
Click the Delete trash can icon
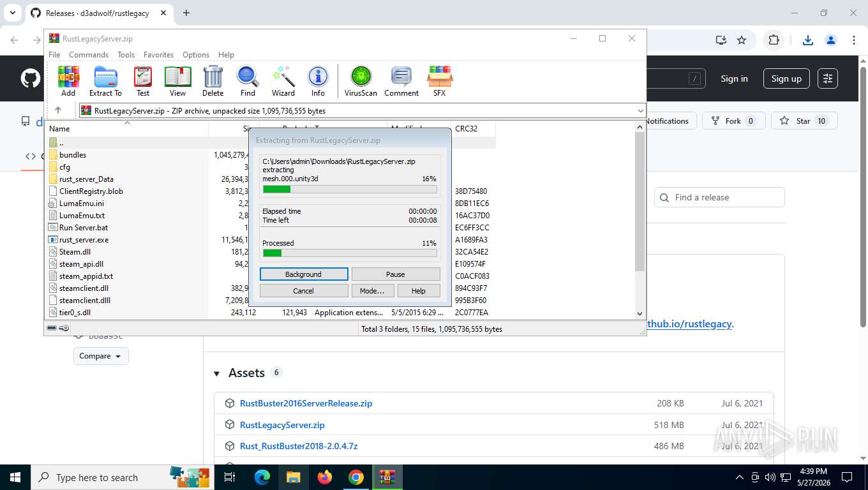[x=213, y=81]
